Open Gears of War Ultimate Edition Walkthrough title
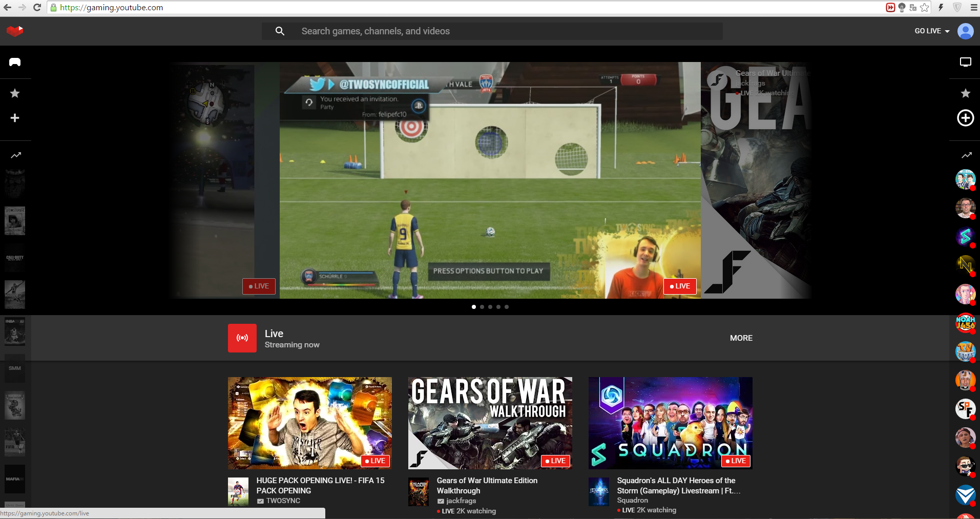 click(x=487, y=486)
